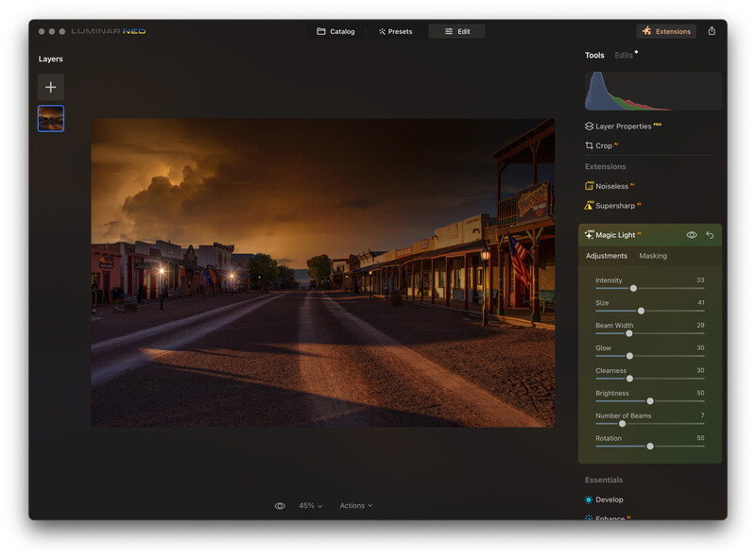Click the histogram display
The height and width of the screenshot is (558, 756).
(653, 91)
